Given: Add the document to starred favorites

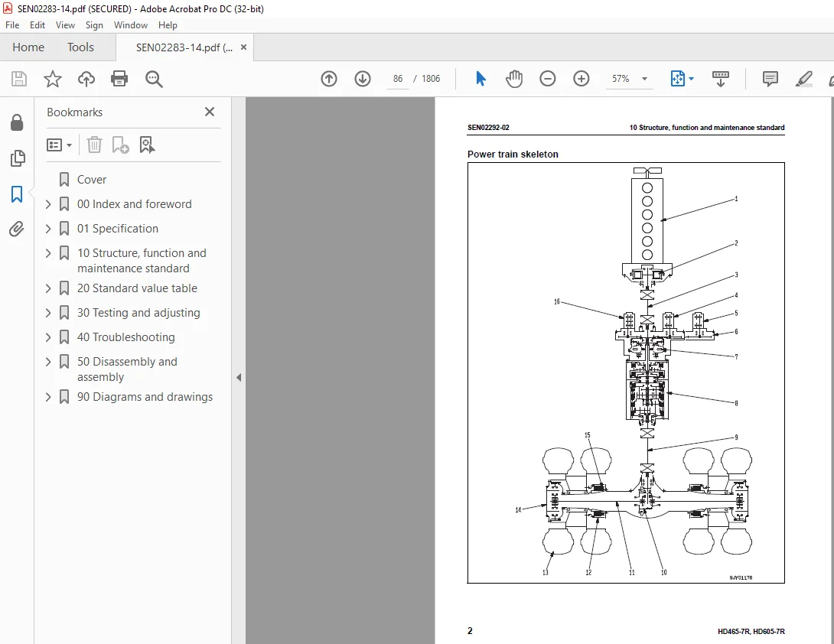Looking at the screenshot, I should coord(52,79).
